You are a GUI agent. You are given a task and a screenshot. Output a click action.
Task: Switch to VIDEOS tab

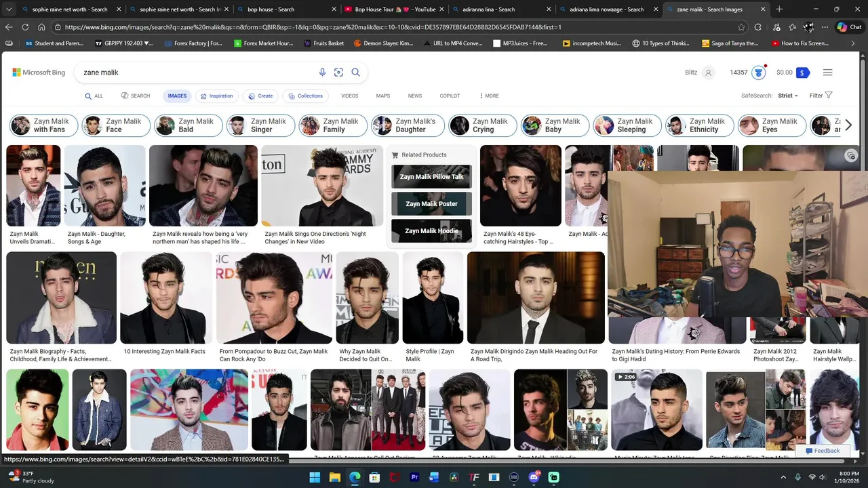(349, 96)
